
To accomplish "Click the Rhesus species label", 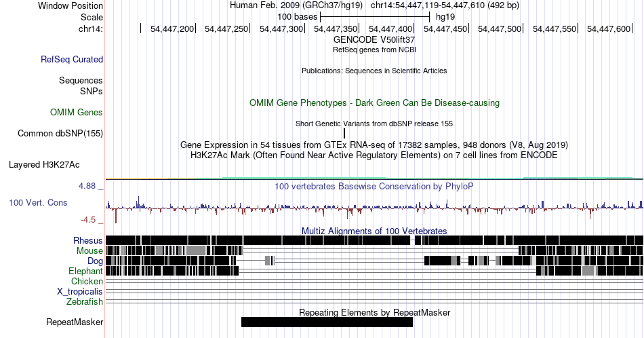I will [88, 240].
